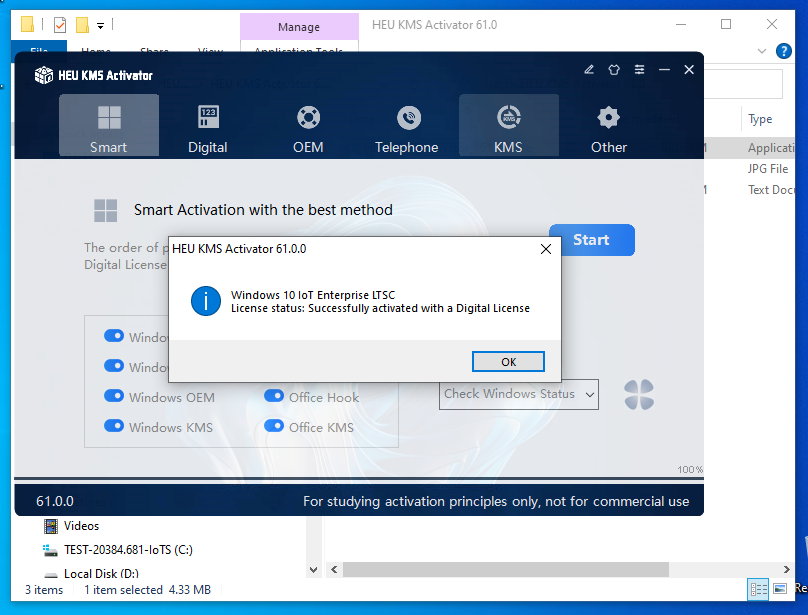
Task: Disable the Office KMS switch
Action: pos(274,426)
